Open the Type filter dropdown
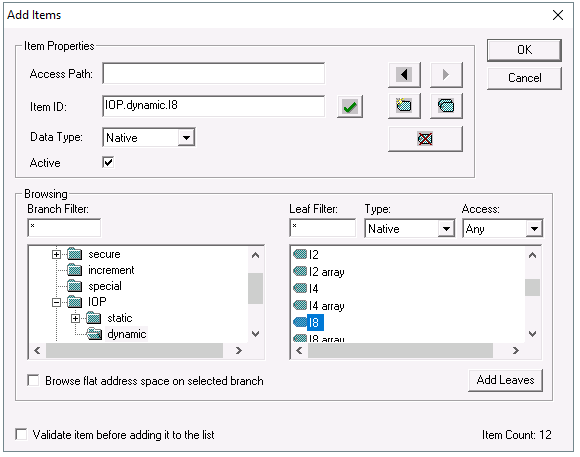Image resolution: width=580 pixels, height=457 pixels. (446, 229)
